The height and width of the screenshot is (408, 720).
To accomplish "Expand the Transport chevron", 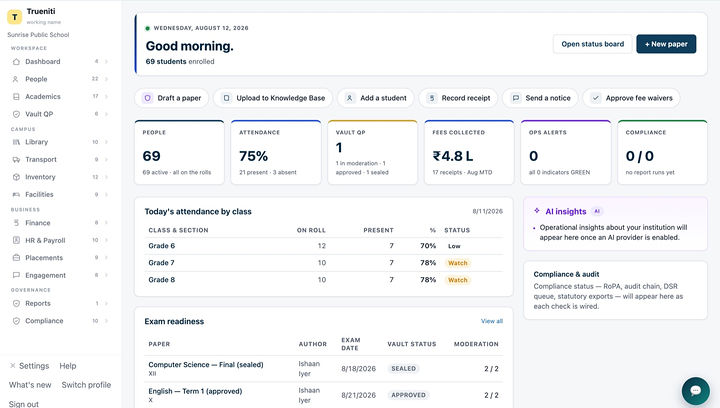I will 107,159.
